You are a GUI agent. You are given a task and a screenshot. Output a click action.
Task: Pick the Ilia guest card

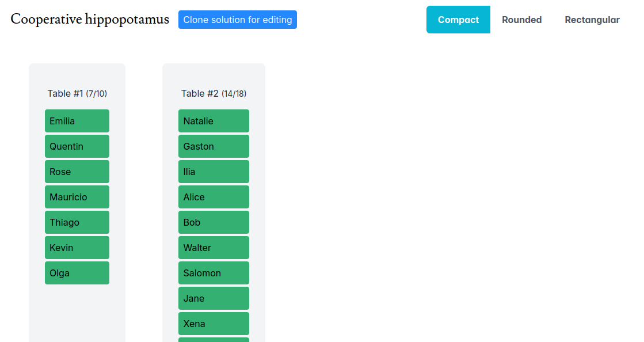click(x=214, y=172)
